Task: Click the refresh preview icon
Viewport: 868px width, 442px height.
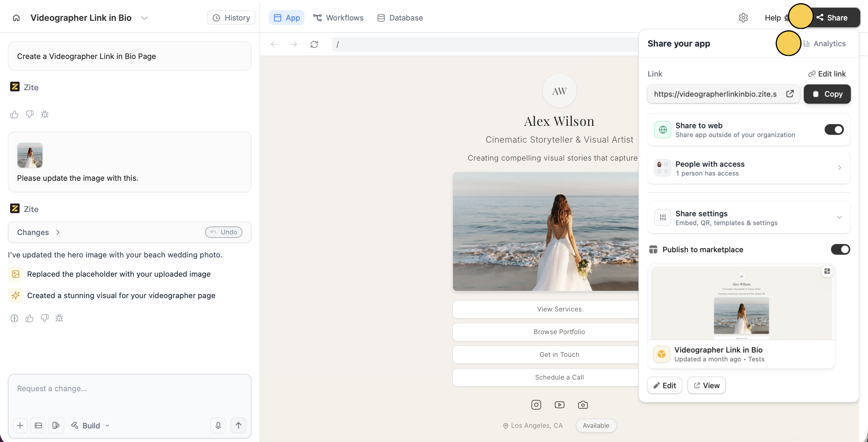Action: (x=314, y=44)
